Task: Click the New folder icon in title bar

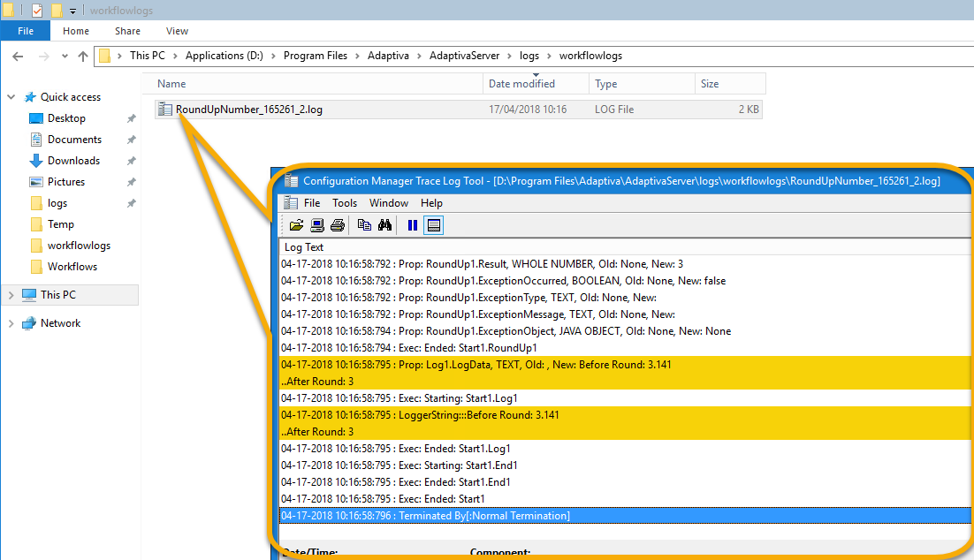Action: 56,11
